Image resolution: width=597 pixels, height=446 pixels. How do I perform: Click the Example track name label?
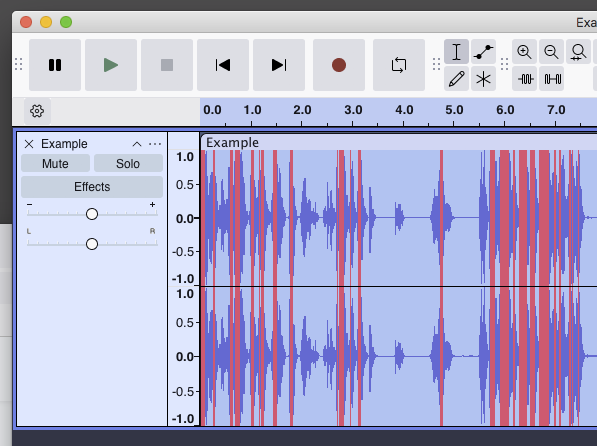(64, 144)
